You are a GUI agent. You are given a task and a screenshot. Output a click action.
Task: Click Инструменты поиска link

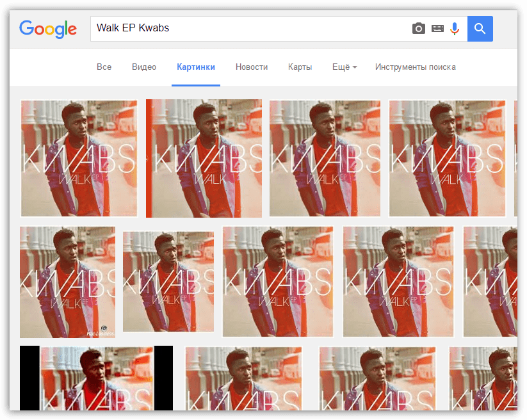[x=416, y=67]
